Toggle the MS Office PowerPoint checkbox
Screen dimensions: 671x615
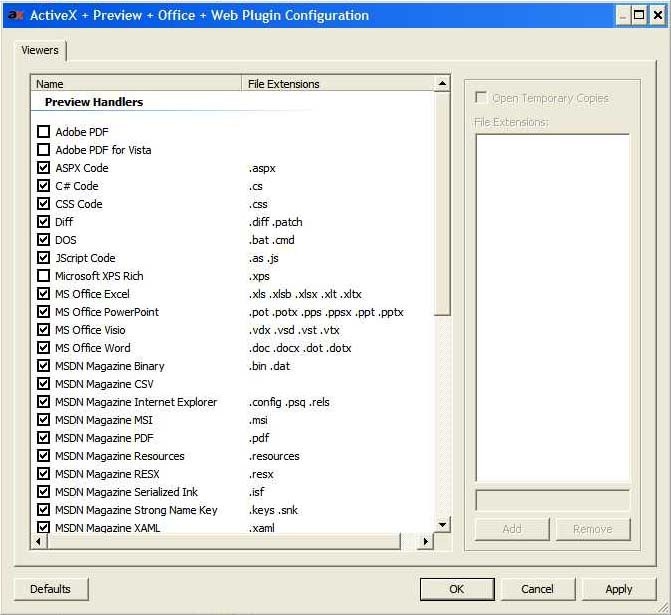pyautogui.click(x=43, y=312)
